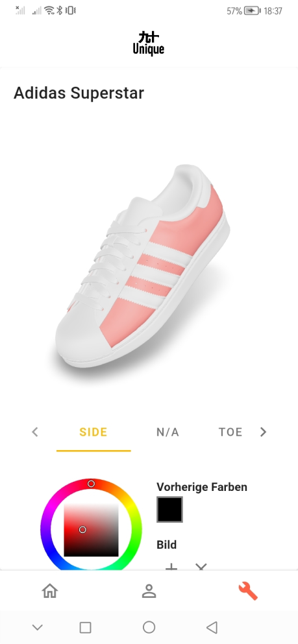Screen dimensions: 298x644
Task: Select the orange wrench customizer icon
Action: pyautogui.click(x=248, y=591)
